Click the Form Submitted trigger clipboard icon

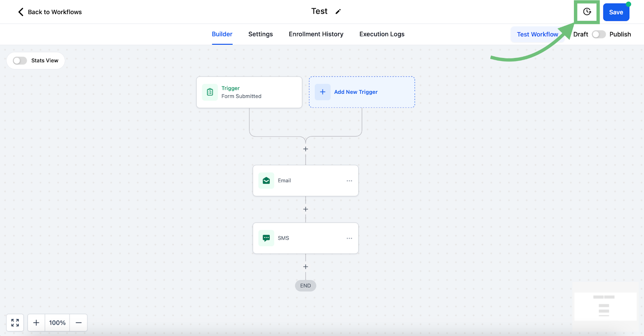click(x=210, y=92)
